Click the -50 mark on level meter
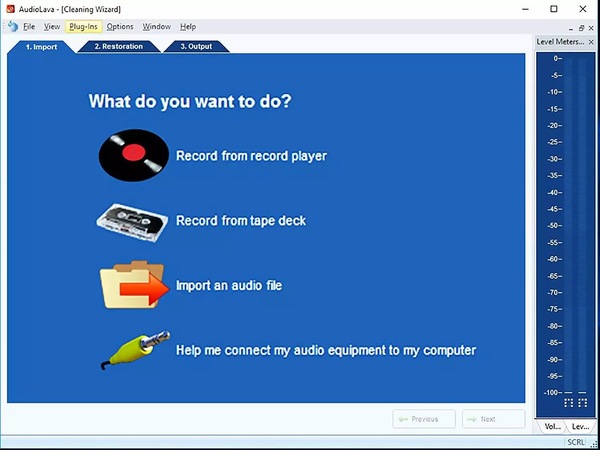The width and height of the screenshot is (600, 450). click(554, 225)
